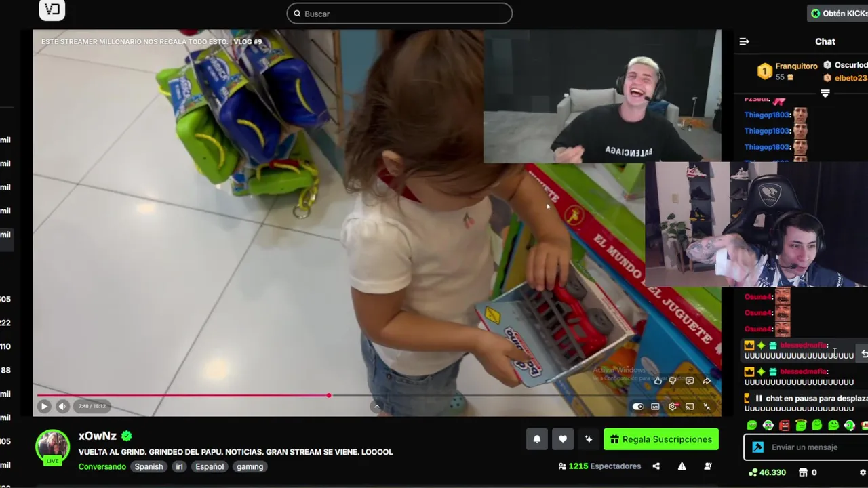Click the 7:48 / 18:12 time indicator

point(92,406)
